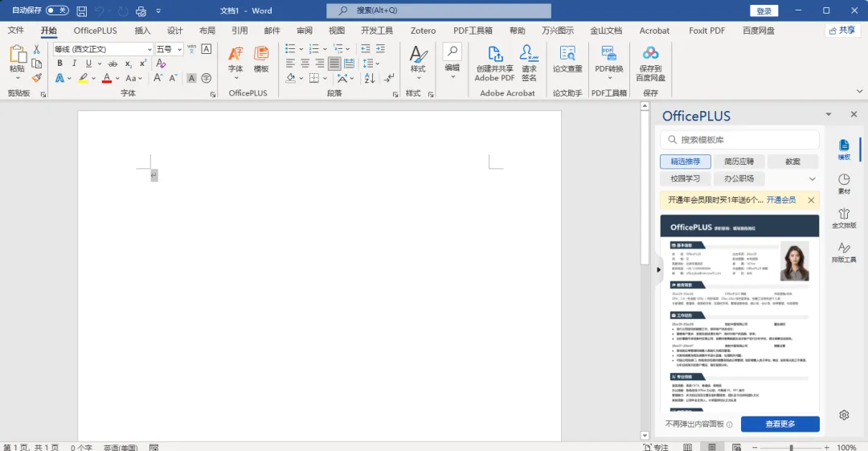Click the character border A icon
868x451 pixels.
coord(206,49)
